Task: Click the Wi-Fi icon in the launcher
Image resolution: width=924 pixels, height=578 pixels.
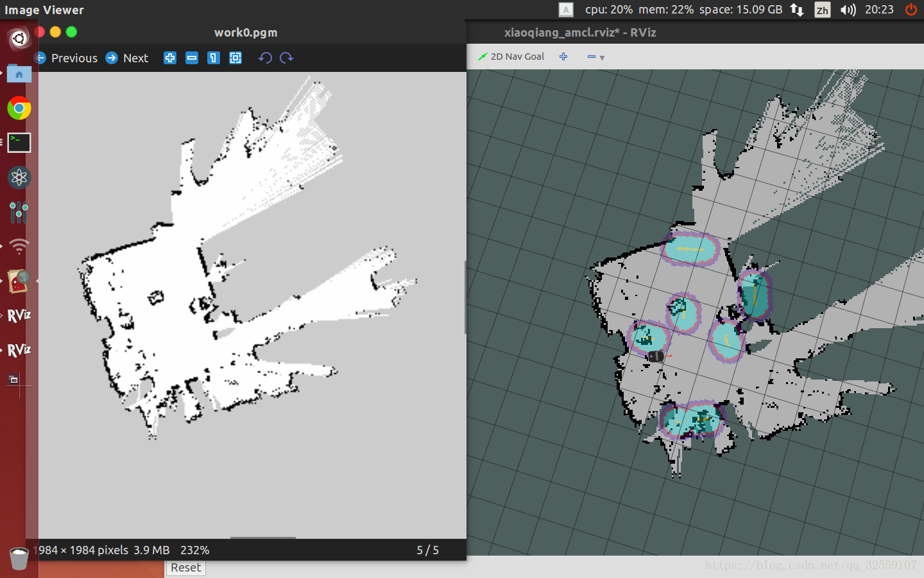Action: point(19,247)
